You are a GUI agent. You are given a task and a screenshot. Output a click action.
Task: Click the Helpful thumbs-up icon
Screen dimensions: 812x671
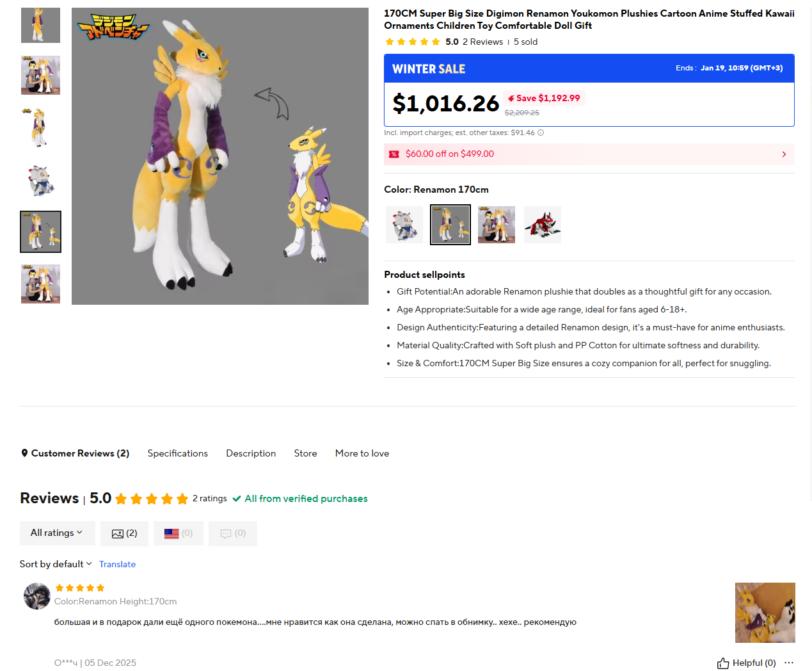coord(723,663)
